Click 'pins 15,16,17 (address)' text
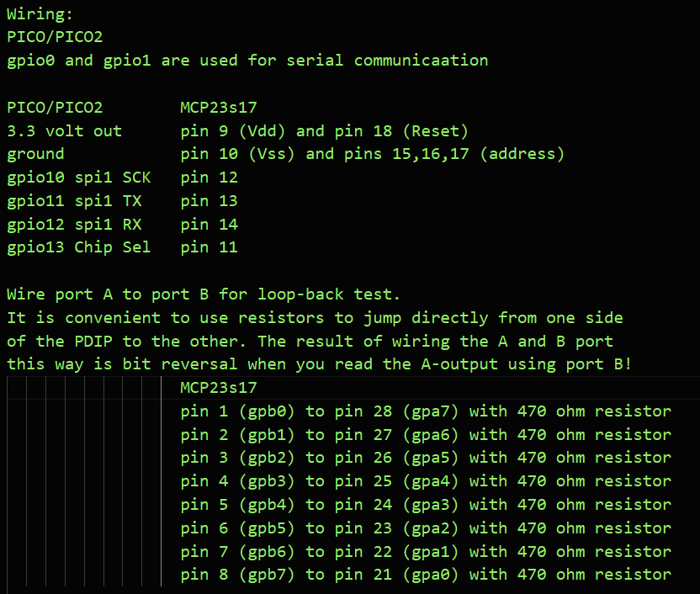 pos(454,154)
